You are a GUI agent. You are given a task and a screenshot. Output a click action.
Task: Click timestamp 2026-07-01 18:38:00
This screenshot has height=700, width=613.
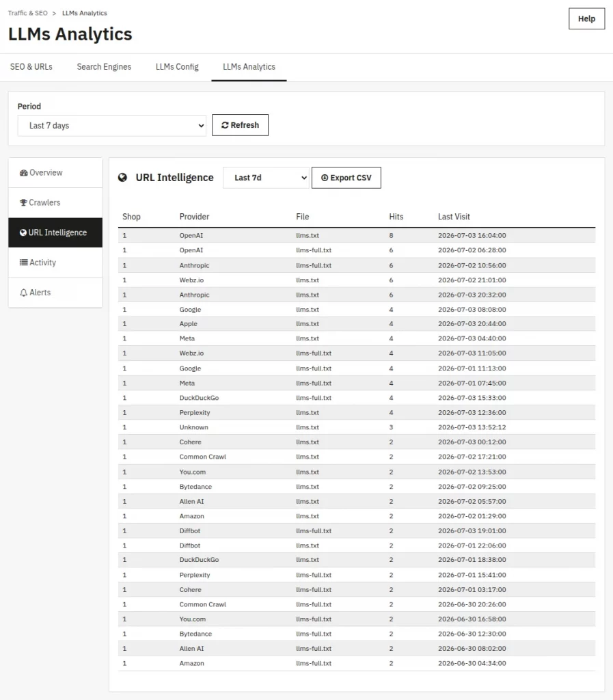point(472,560)
